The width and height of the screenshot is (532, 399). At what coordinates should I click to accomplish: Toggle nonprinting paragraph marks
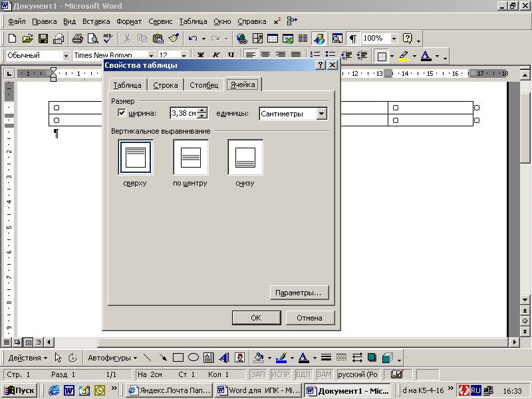point(353,39)
